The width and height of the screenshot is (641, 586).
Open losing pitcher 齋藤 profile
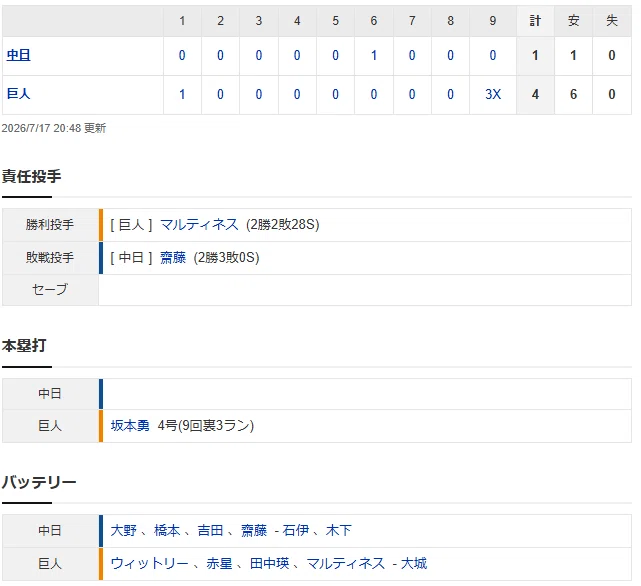click(x=173, y=258)
